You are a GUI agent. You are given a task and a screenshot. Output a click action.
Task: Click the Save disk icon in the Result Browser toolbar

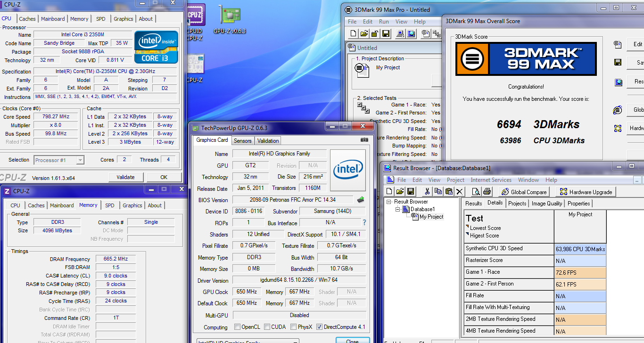[x=411, y=191]
